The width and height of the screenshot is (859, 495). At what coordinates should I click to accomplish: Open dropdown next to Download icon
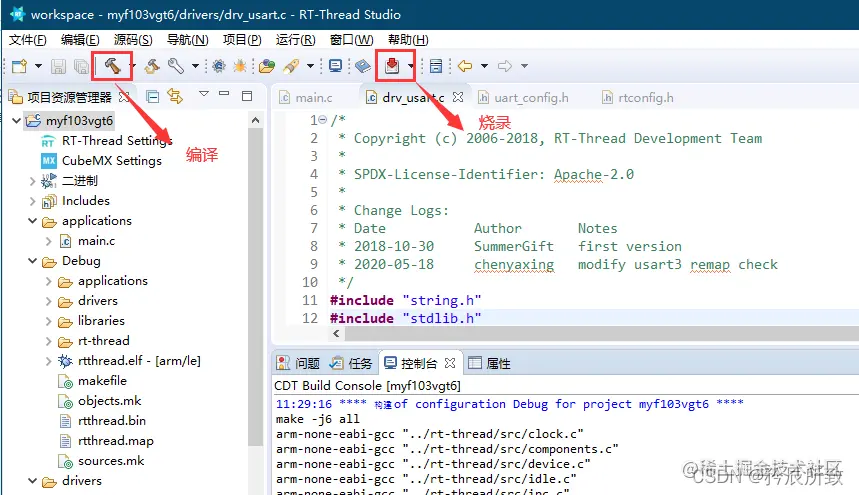pos(410,66)
